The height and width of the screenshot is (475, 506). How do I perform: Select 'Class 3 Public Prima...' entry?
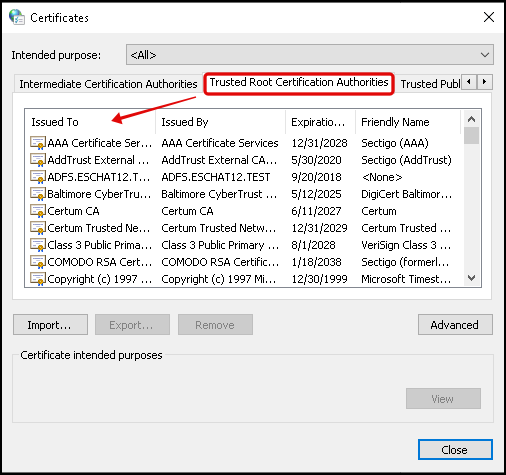pos(99,245)
